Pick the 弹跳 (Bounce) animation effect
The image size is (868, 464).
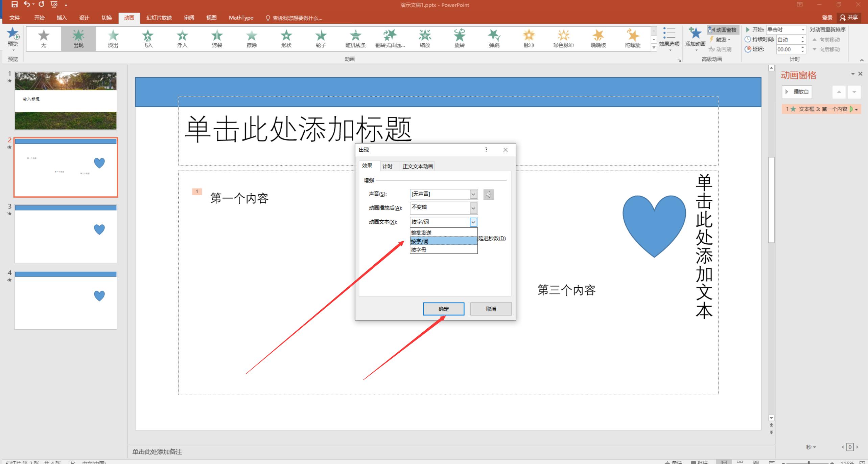(x=494, y=36)
